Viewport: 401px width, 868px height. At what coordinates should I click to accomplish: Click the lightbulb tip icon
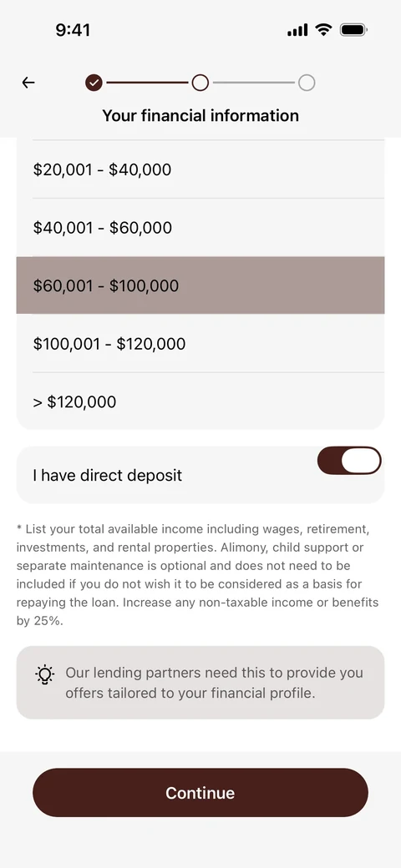coord(45,674)
